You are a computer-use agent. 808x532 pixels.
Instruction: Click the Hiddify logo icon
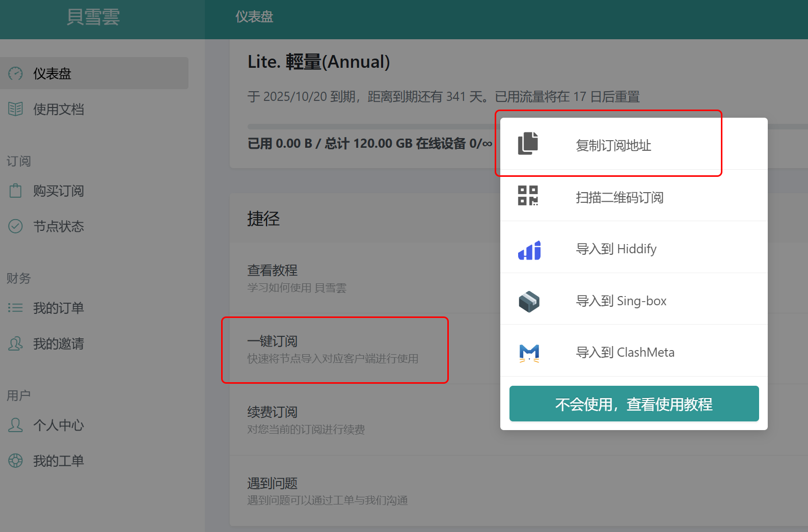pyautogui.click(x=529, y=250)
